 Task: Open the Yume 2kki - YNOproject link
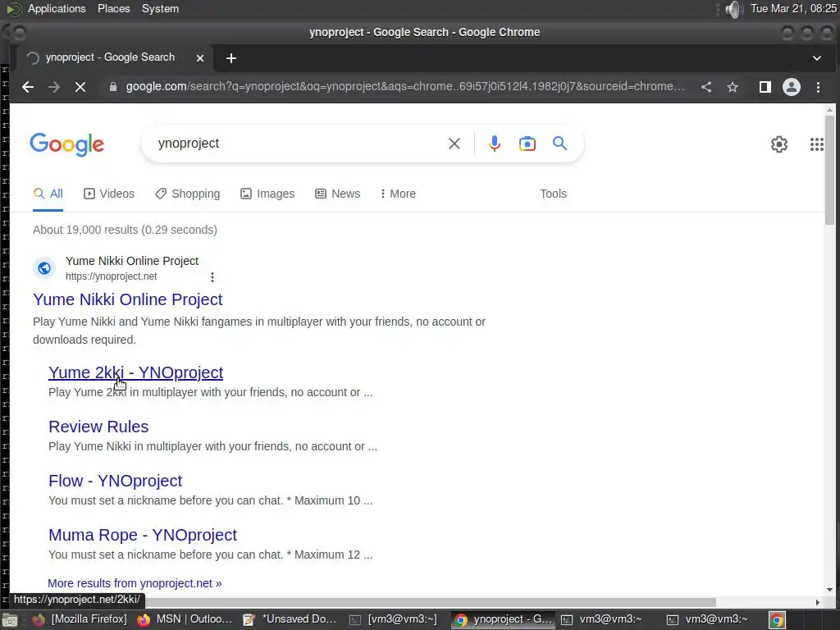click(135, 372)
